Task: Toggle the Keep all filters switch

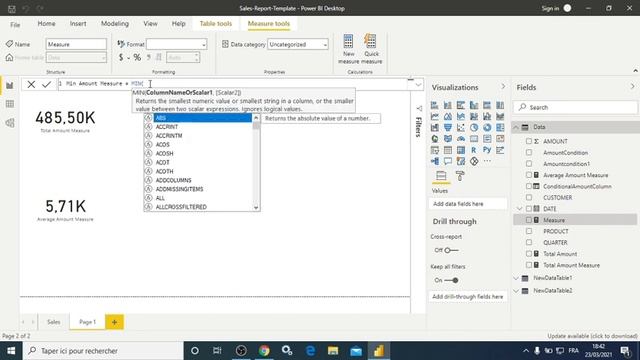Action: (451, 280)
